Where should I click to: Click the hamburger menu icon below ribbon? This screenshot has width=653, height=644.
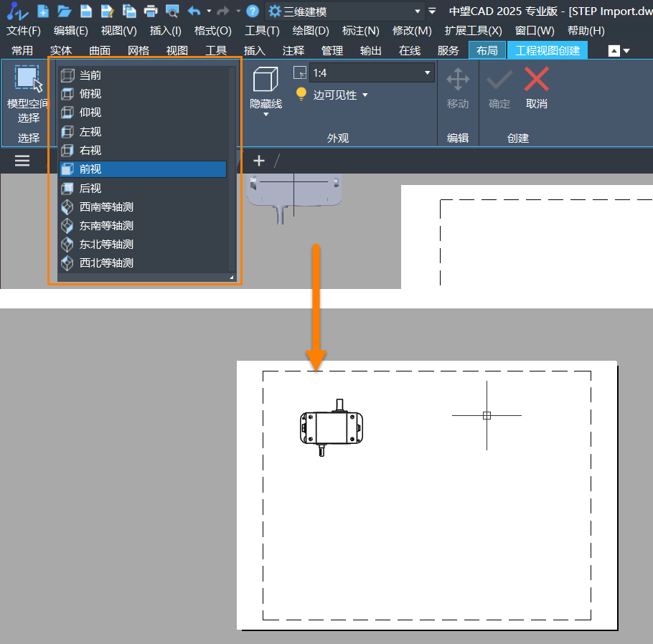(x=22, y=161)
